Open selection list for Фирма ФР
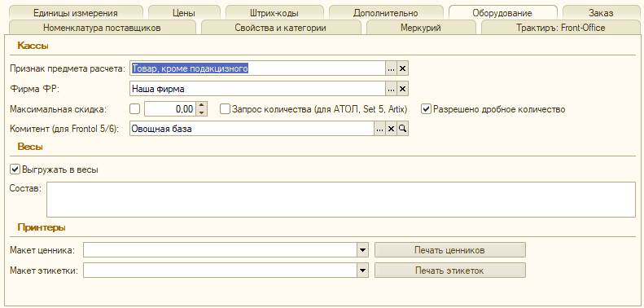The width and height of the screenshot is (644, 308). click(x=391, y=89)
